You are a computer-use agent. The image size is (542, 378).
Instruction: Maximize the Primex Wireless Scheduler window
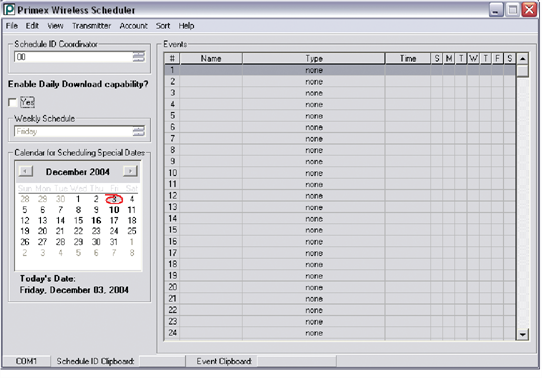coord(513,10)
